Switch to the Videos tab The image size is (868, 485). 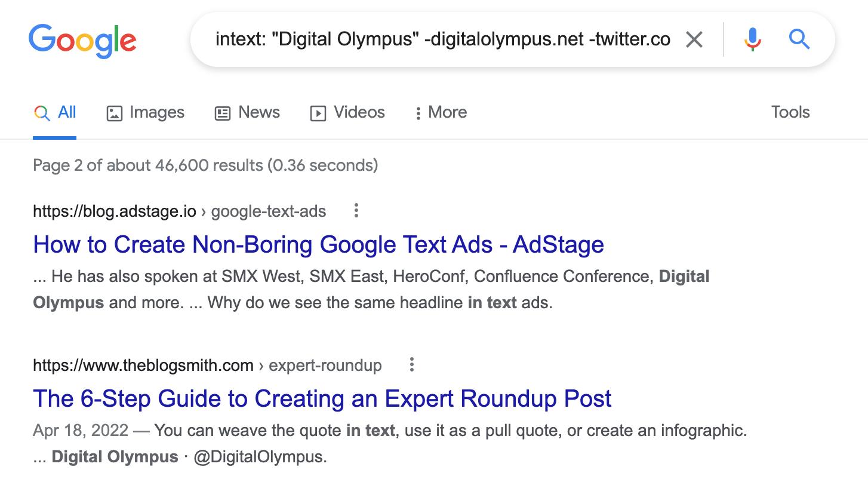pos(347,113)
